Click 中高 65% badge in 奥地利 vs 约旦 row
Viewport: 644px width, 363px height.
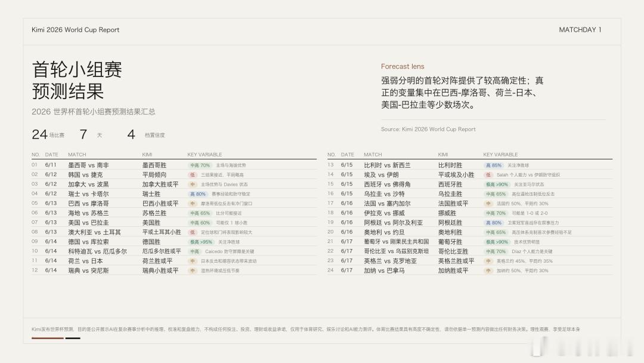pyautogui.click(x=496, y=232)
